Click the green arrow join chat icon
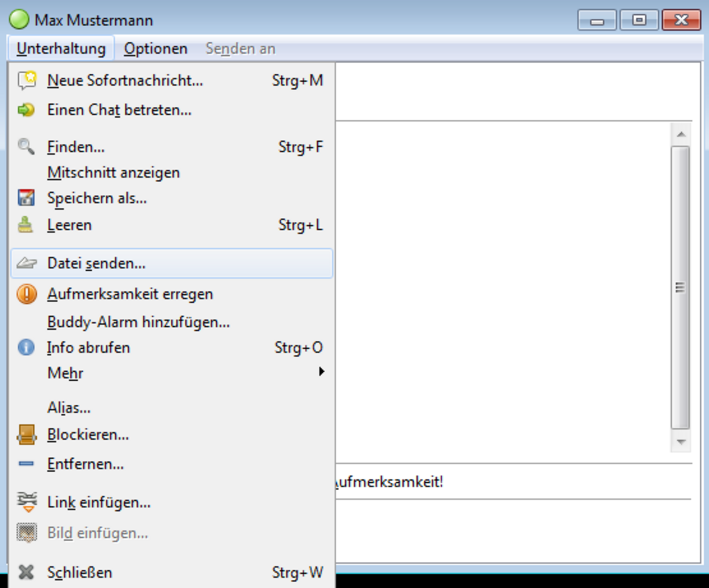Viewport: 709px width, 588px height. 27,110
